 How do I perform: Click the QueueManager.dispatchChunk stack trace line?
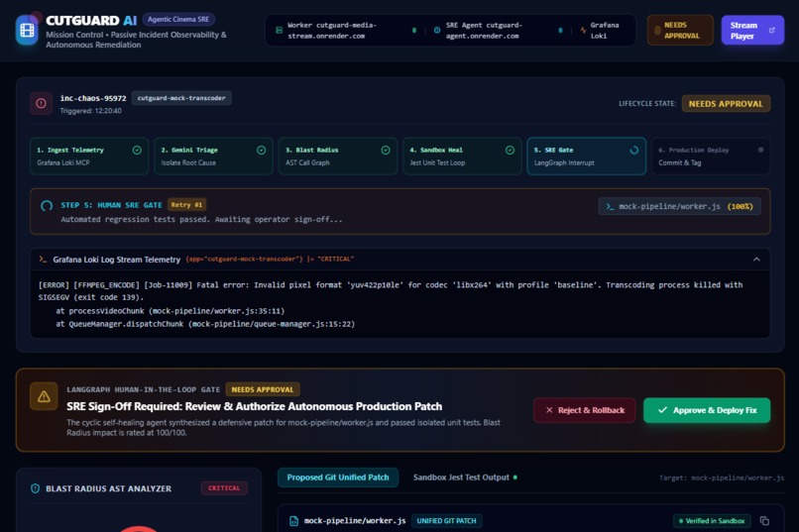tap(205, 324)
